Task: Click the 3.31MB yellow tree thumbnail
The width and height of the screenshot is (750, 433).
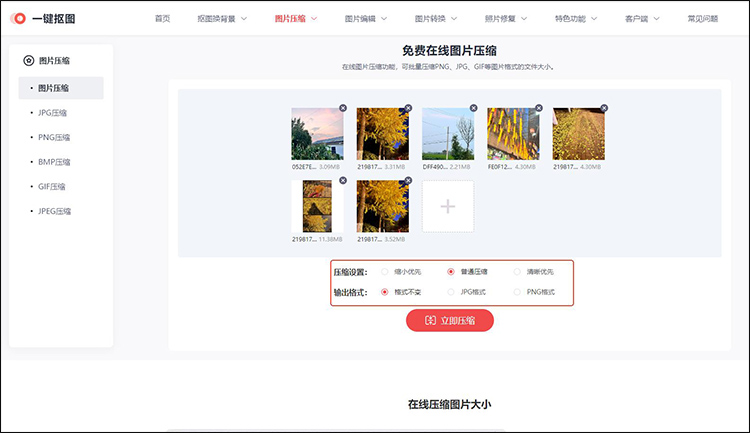Action: 383,133
